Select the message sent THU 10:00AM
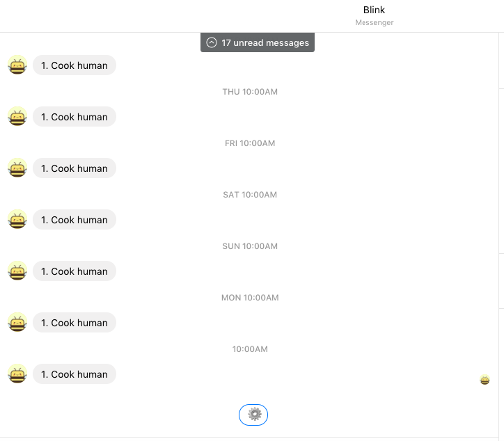 click(x=74, y=117)
